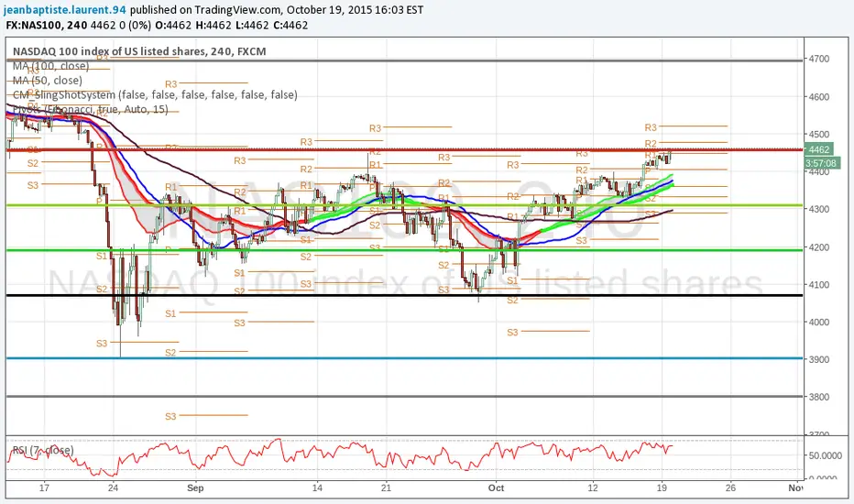This screenshot has height=504, width=854.
Task: Select the Pivots Fibonacci indicator label
Action: 91,109
